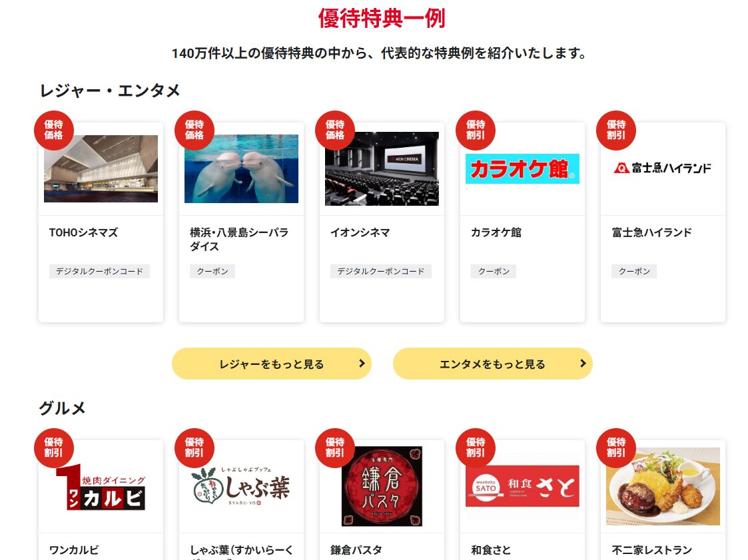
Task: Click the 富士急ハイランド logo
Action: coord(663,168)
